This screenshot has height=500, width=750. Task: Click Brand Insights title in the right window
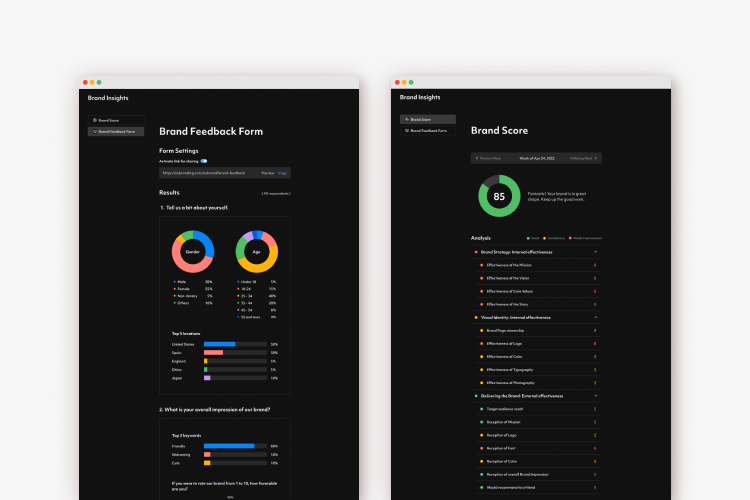pos(420,97)
